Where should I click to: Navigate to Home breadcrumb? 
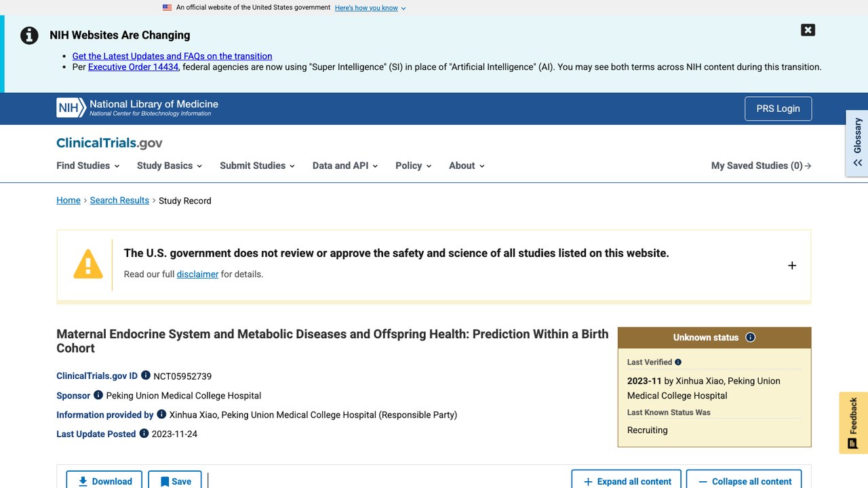point(68,201)
